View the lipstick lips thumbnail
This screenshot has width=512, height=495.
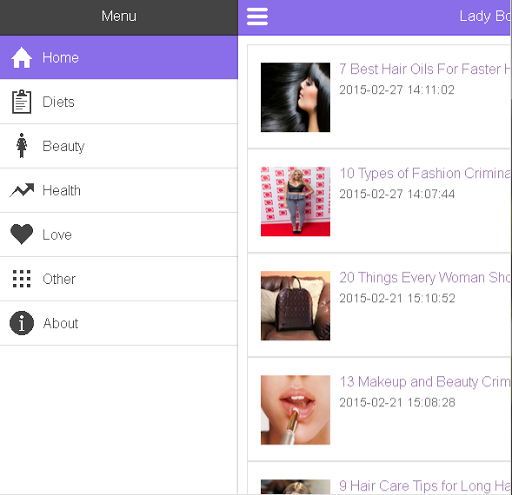pos(295,410)
